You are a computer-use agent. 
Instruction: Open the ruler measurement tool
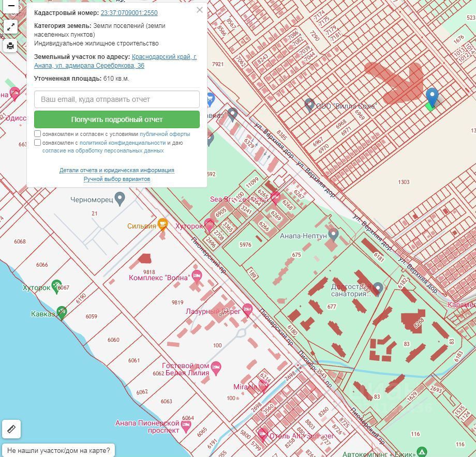(11, 429)
